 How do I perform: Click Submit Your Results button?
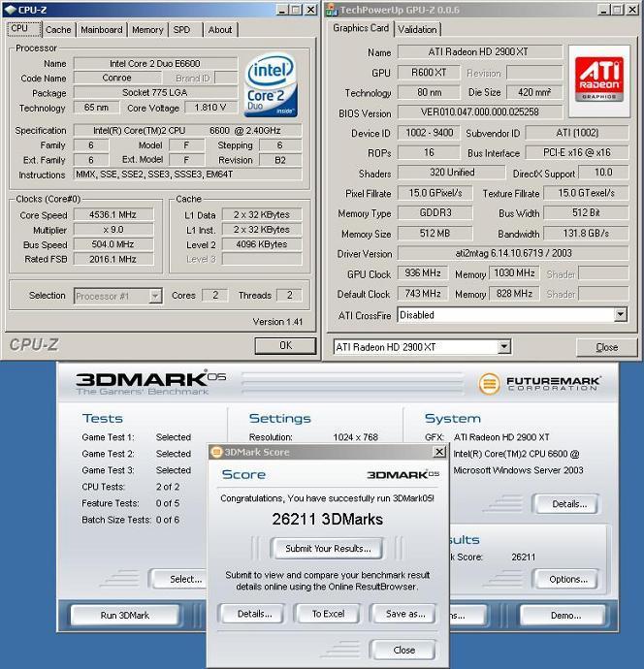coord(328,548)
